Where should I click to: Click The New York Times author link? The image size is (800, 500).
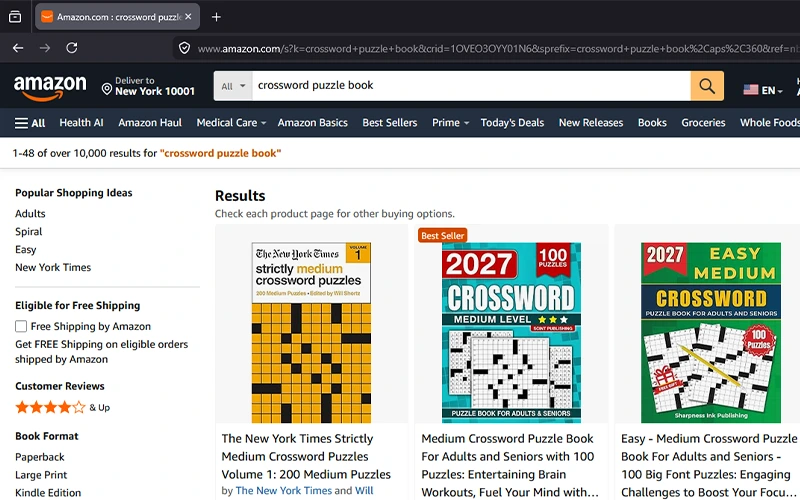click(x=284, y=491)
